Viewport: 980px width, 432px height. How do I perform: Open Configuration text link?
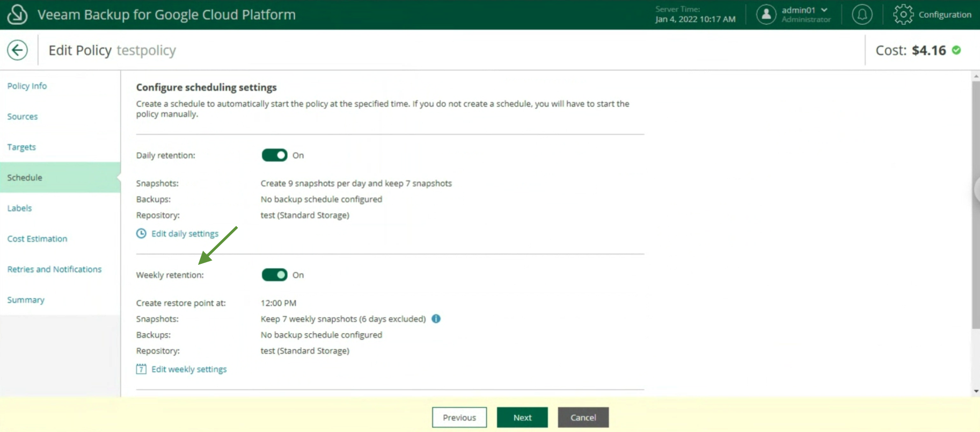point(945,15)
